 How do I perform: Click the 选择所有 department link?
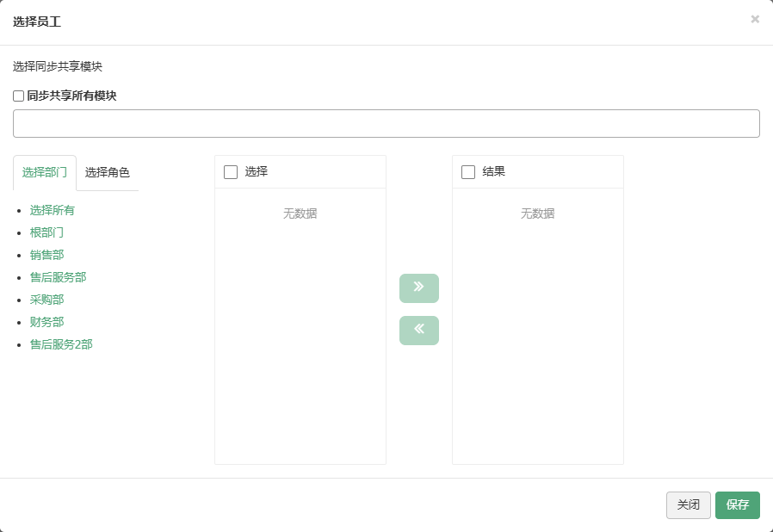point(53,210)
